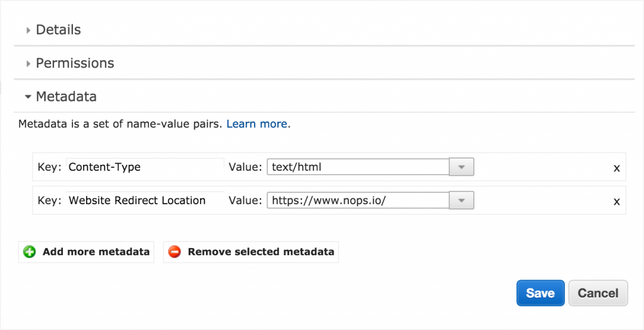Collapse the Metadata section triangle
Image resolution: width=644 pixels, height=330 pixels.
[28, 97]
